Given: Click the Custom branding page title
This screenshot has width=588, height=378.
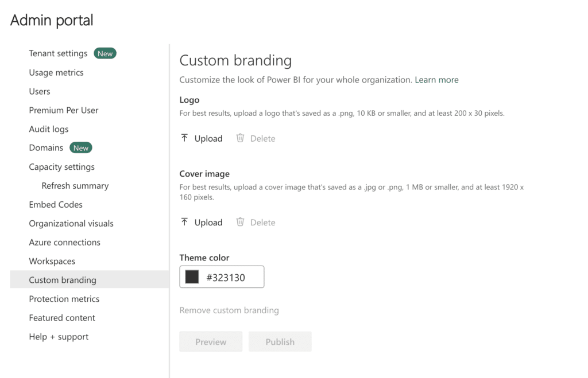Looking at the screenshot, I should click(x=235, y=61).
